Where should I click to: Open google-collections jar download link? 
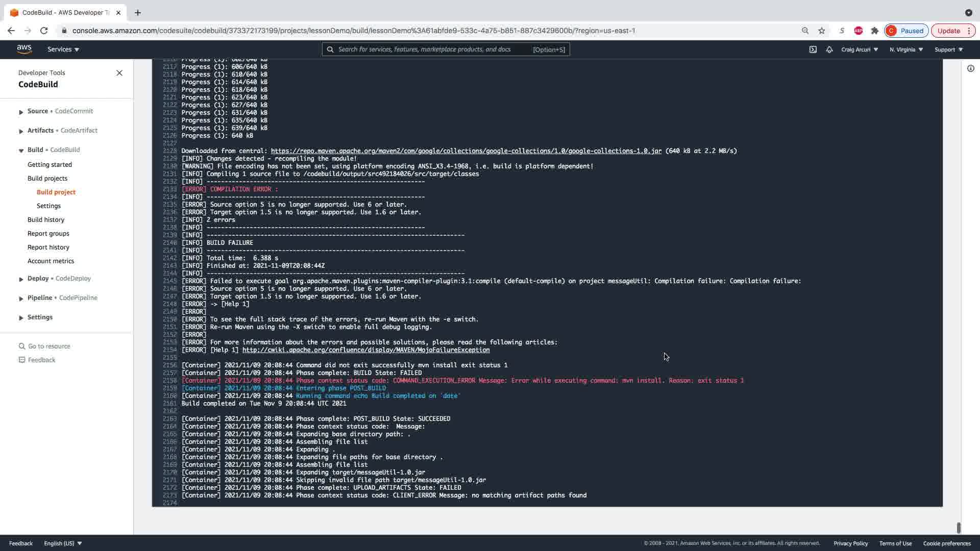[465, 151]
